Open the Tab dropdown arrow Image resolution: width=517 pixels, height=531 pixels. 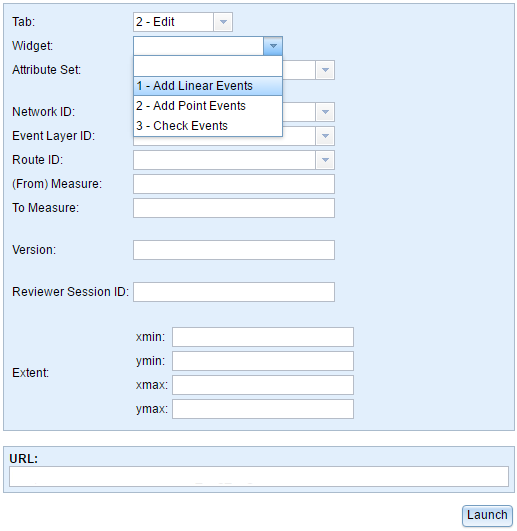coord(223,22)
